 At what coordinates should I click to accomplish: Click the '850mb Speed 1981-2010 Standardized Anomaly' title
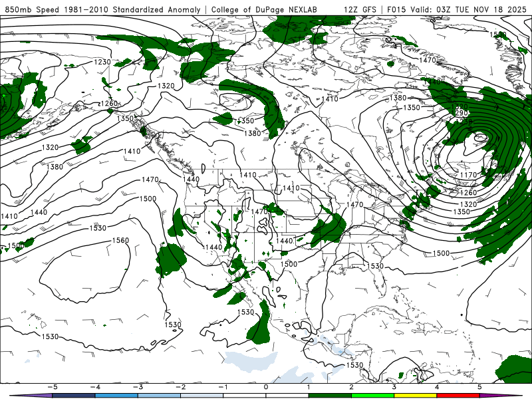click(x=102, y=9)
